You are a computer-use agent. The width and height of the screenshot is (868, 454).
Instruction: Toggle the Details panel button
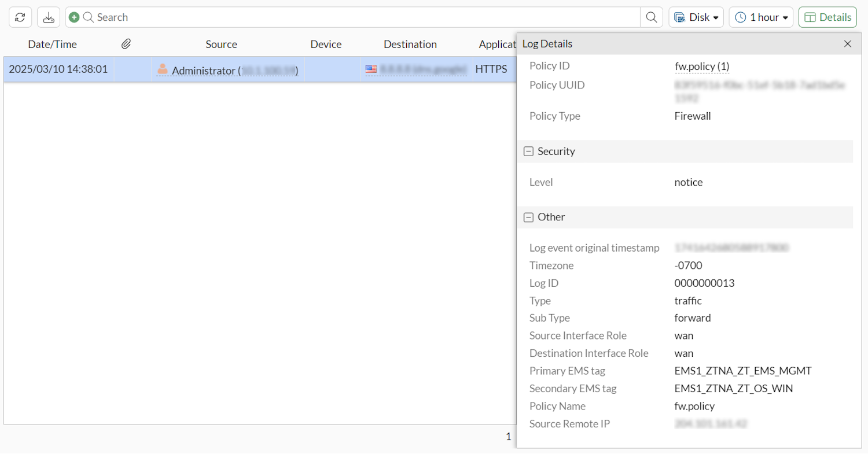(x=827, y=17)
